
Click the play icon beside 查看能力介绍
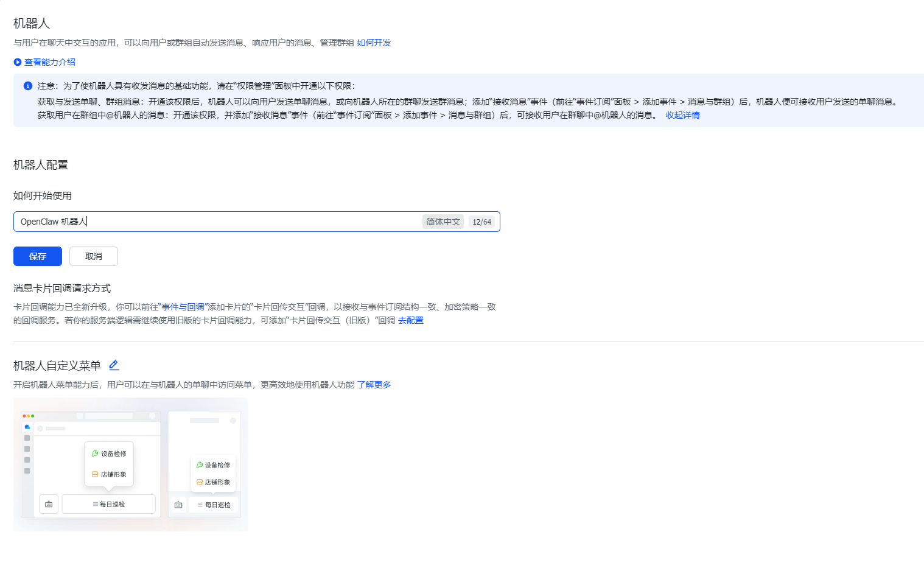(x=18, y=62)
